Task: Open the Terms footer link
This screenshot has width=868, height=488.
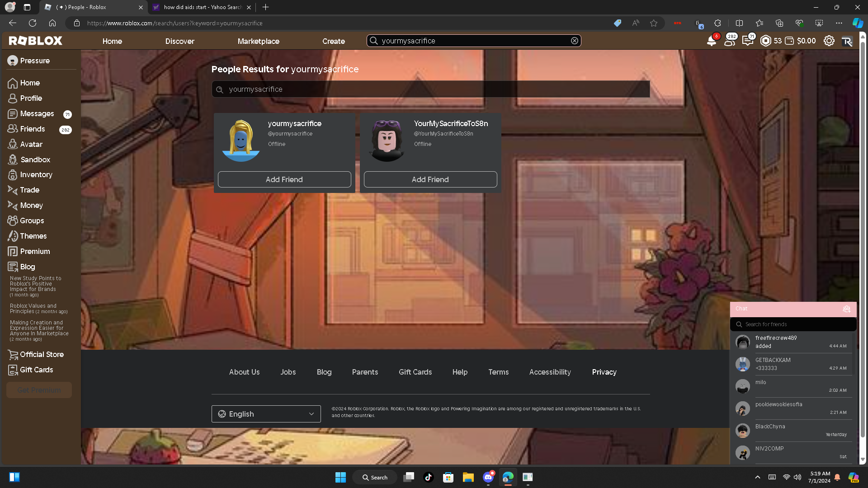Action: [499, 372]
